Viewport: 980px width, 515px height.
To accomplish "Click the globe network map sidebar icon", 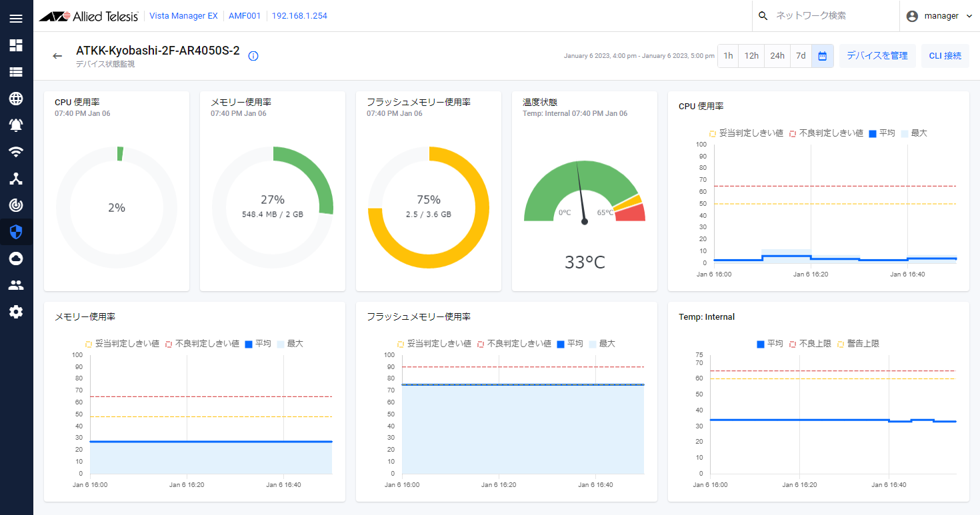I will click(x=16, y=99).
